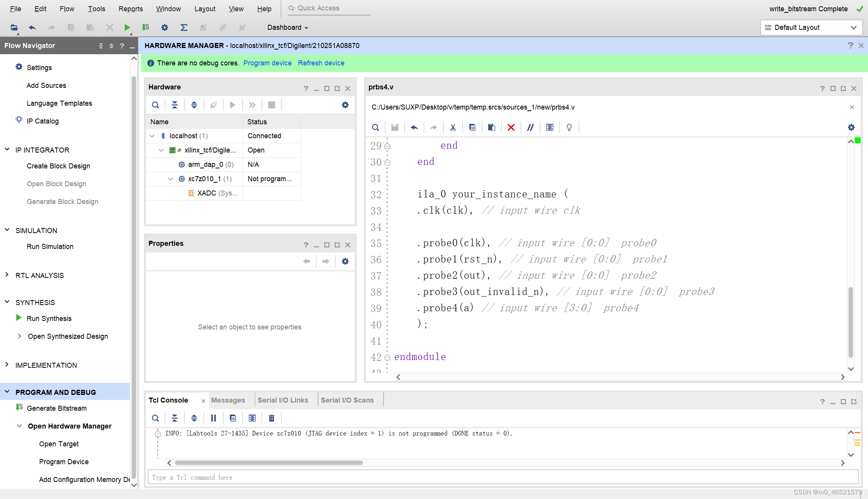Toggle comment icon in editor toolbar
The width and height of the screenshot is (868, 499).
[530, 127]
